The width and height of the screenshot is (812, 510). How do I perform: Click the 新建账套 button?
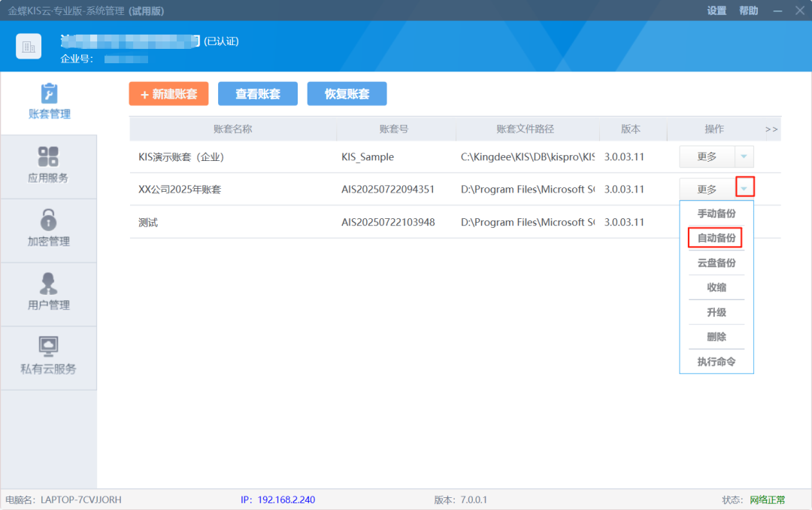tap(169, 94)
